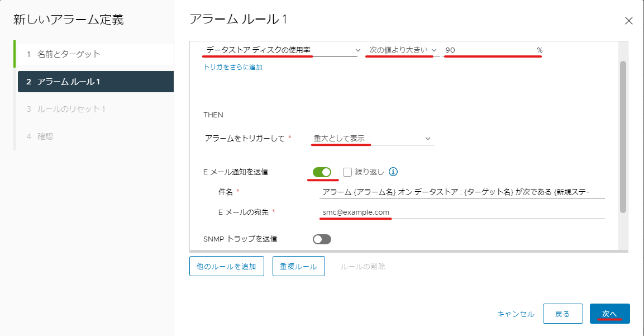644x336 pixels.
Task: Click the トリガをさらに追加 link
Action: pos(233,67)
